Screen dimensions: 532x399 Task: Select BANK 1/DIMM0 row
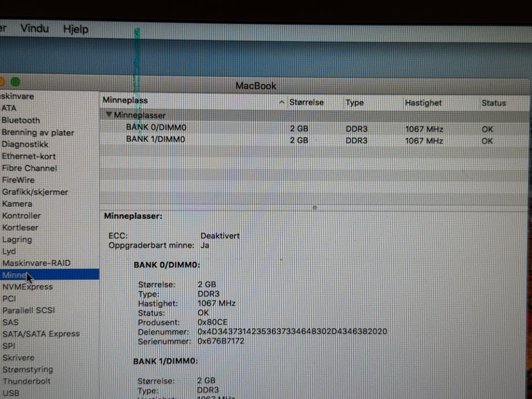click(x=314, y=140)
